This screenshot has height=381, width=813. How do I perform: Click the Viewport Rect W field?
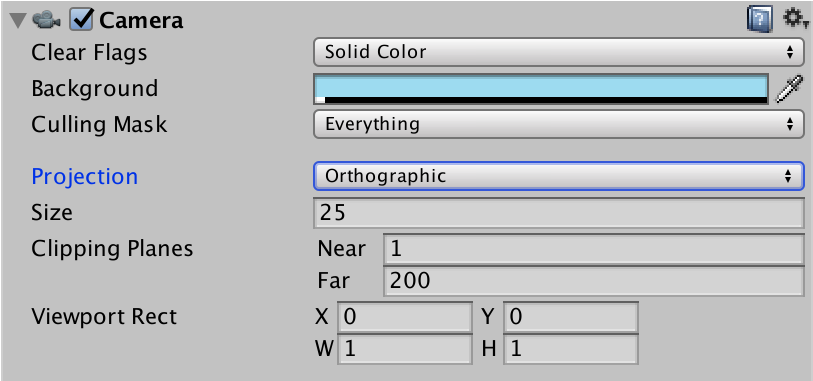(405, 349)
